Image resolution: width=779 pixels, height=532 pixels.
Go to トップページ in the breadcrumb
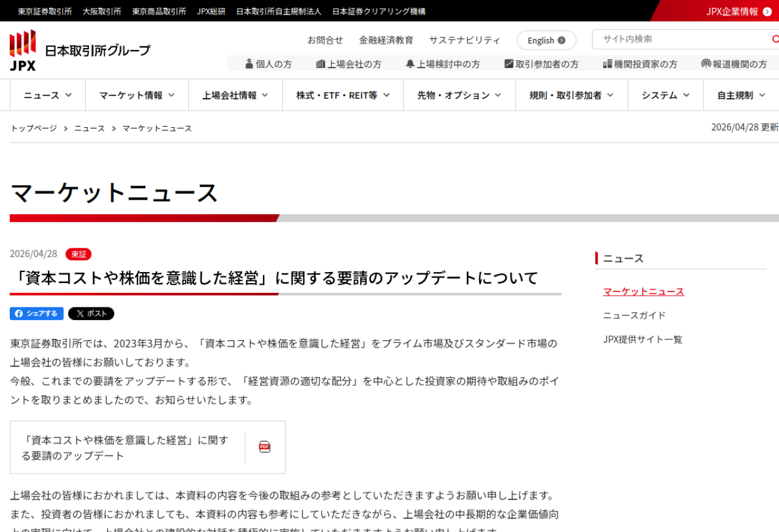coord(33,128)
